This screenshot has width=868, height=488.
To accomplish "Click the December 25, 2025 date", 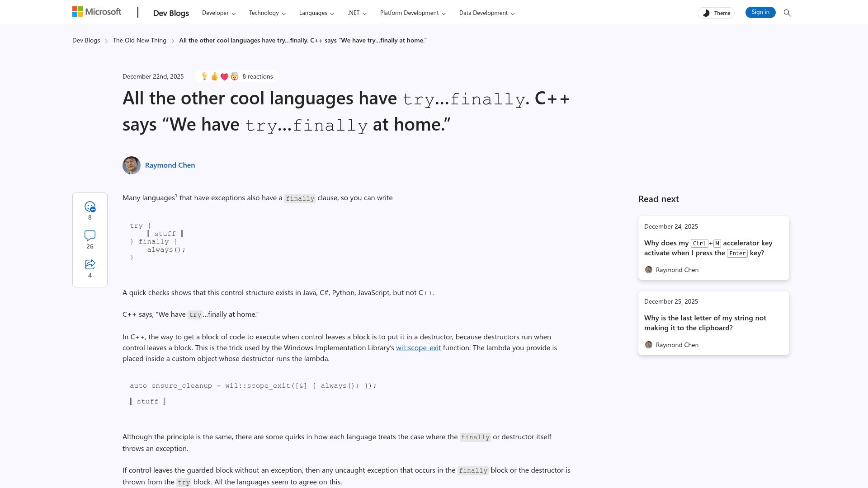I will 671,301.
